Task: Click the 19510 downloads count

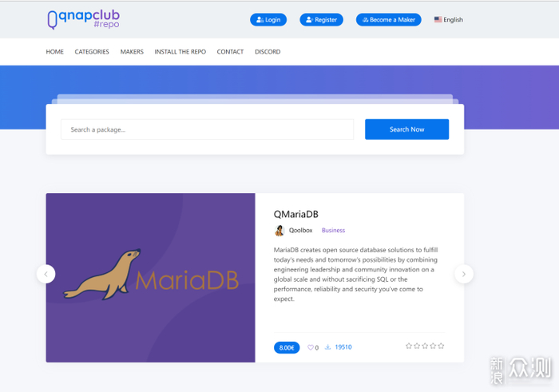Action: 343,347
